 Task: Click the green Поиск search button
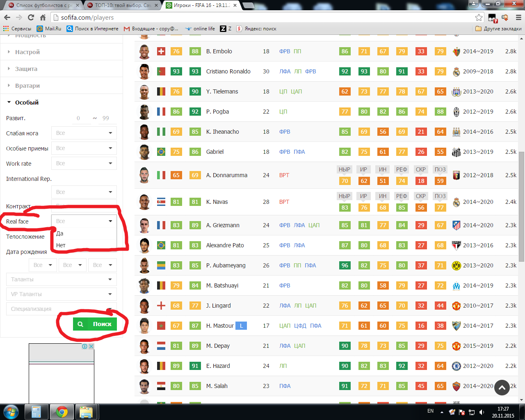pos(95,324)
